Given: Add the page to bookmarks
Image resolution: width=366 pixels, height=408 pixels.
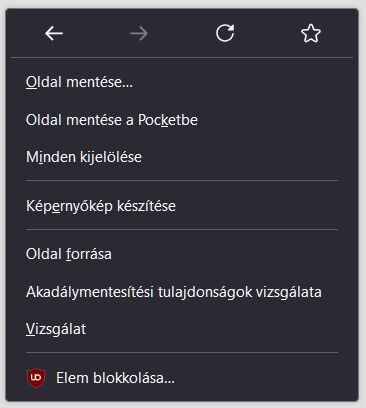Looking at the screenshot, I should tap(311, 33).
